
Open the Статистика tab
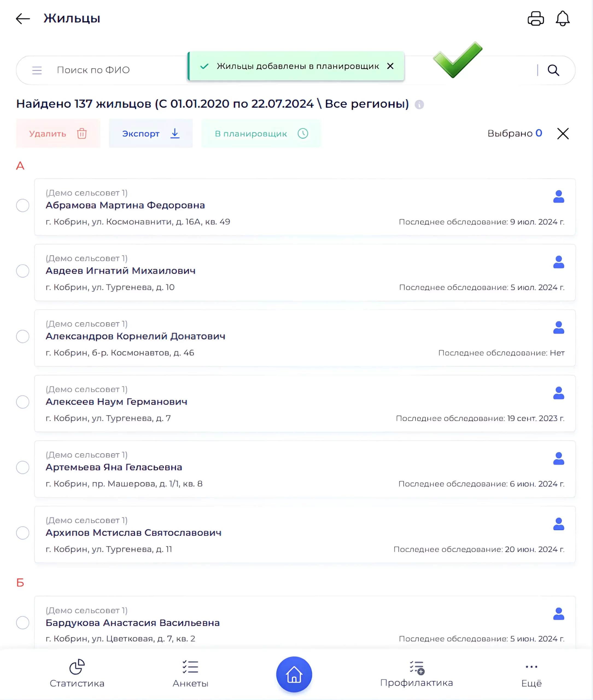(x=77, y=673)
